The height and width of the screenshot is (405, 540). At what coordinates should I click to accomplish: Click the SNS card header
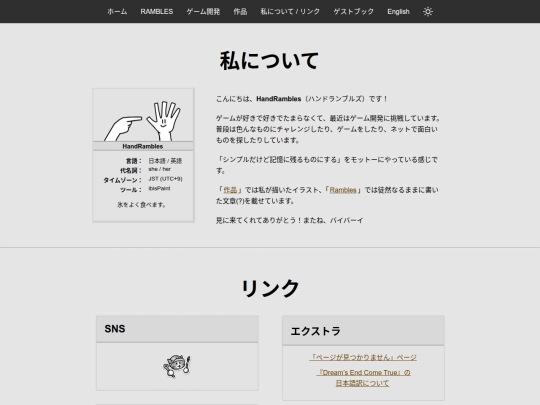[177, 329]
